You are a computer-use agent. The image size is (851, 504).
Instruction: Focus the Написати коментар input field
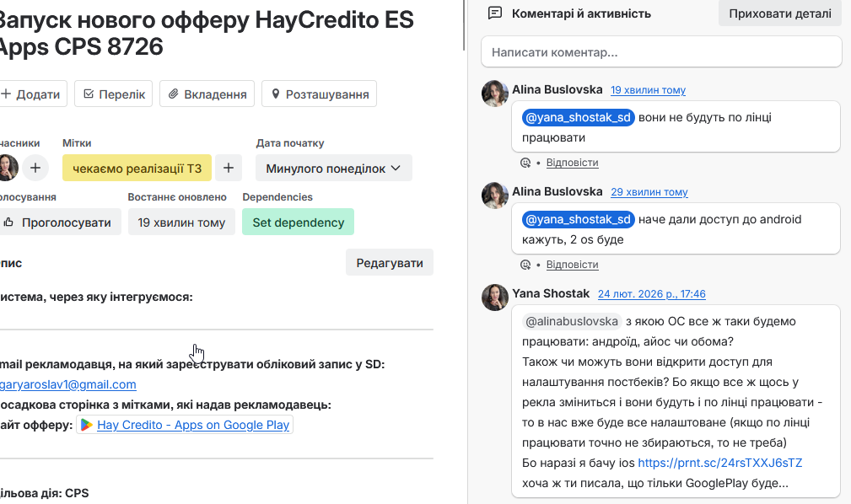661,52
